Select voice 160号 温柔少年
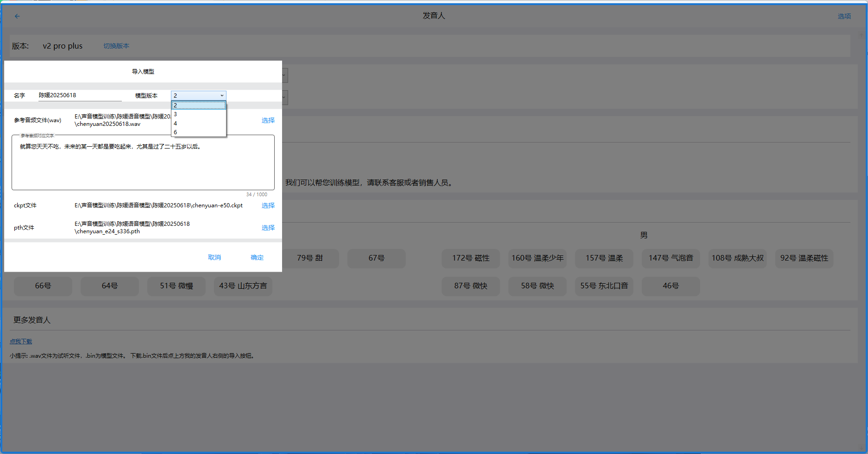This screenshot has height=454, width=868. click(538, 258)
